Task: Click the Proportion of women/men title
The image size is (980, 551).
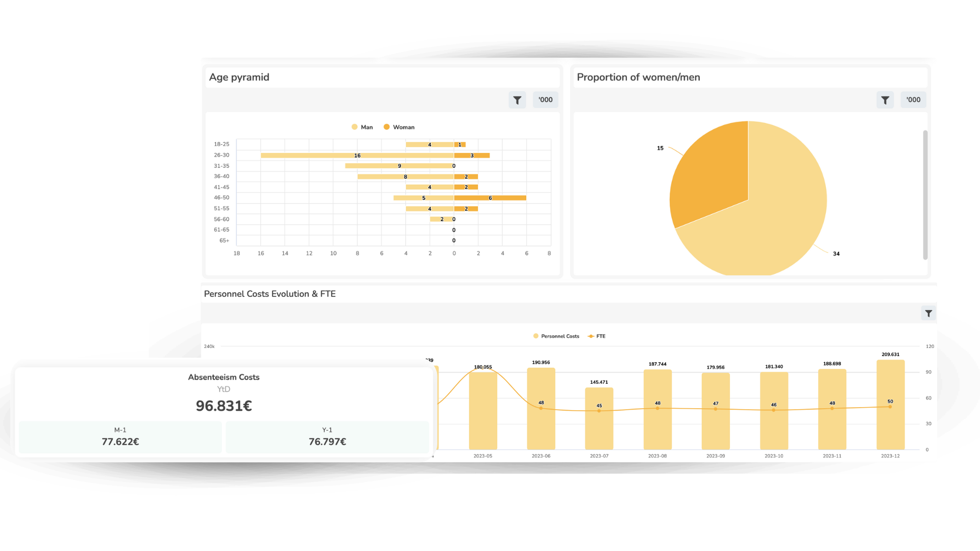Action: click(x=639, y=77)
